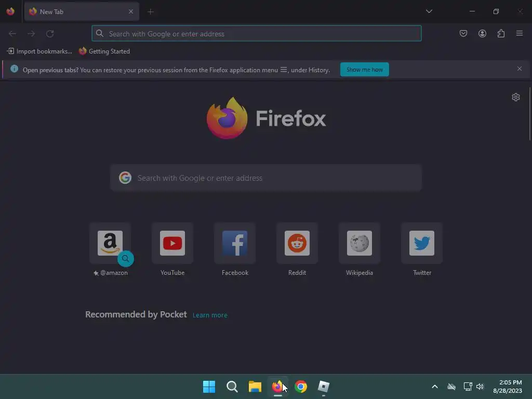Dismiss the restore session notification bar
The height and width of the screenshot is (399, 532).
tap(520, 69)
